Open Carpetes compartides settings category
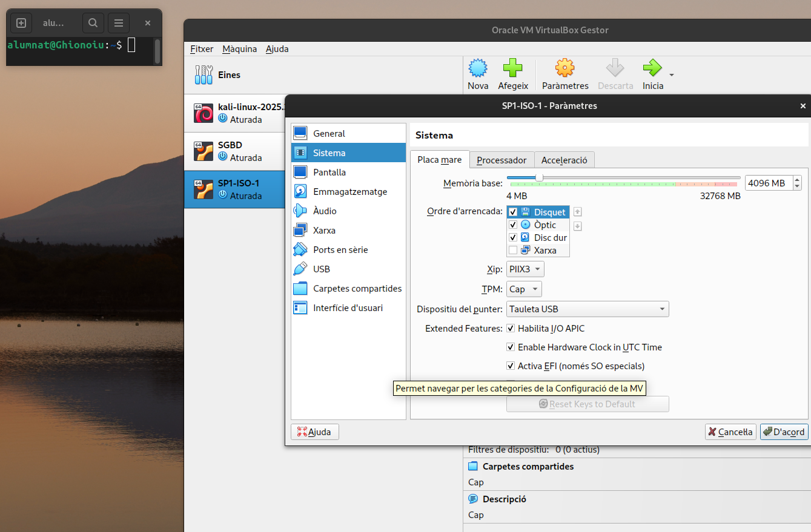The width and height of the screenshot is (811, 532). point(357,289)
